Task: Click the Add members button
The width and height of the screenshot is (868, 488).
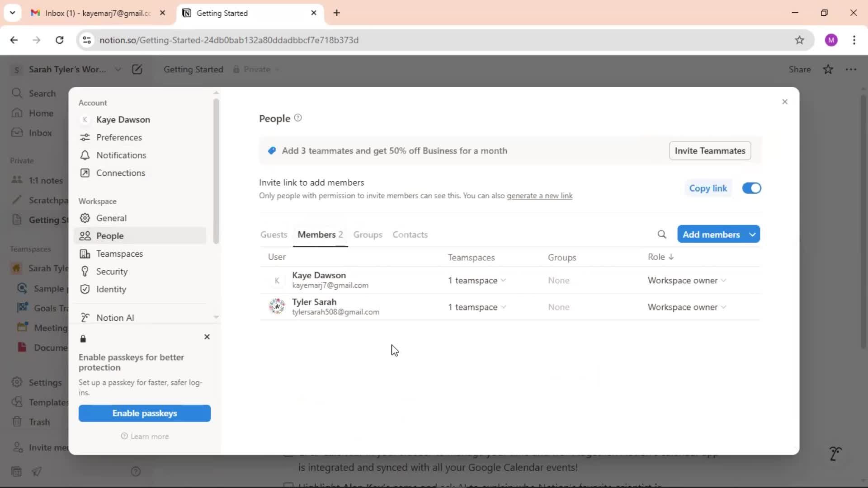Action: click(x=711, y=234)
